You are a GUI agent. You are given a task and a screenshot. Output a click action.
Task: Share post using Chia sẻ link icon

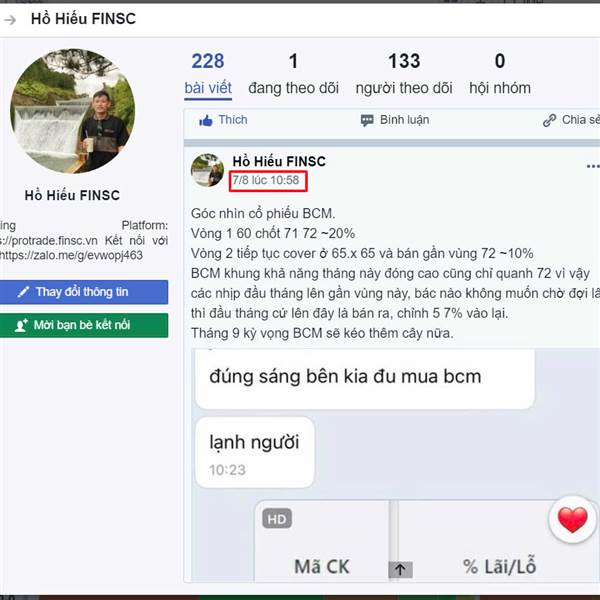coord(571,120)
